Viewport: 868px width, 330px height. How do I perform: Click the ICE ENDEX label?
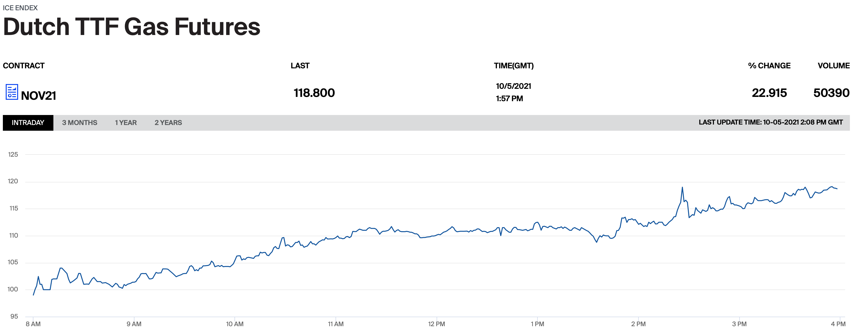(20, 8)
